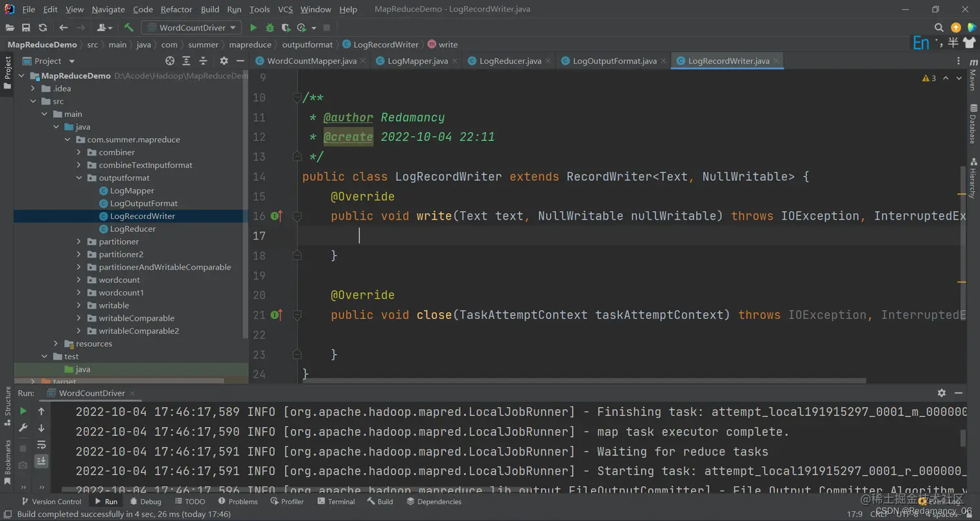Open Run panel settings gear
The width and height of the screenshot is (980, 521).
click(x=942, y=393)
